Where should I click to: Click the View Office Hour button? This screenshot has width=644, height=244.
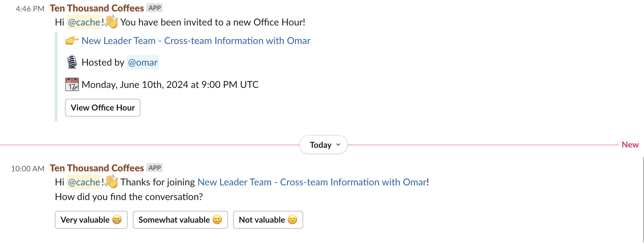103,108
